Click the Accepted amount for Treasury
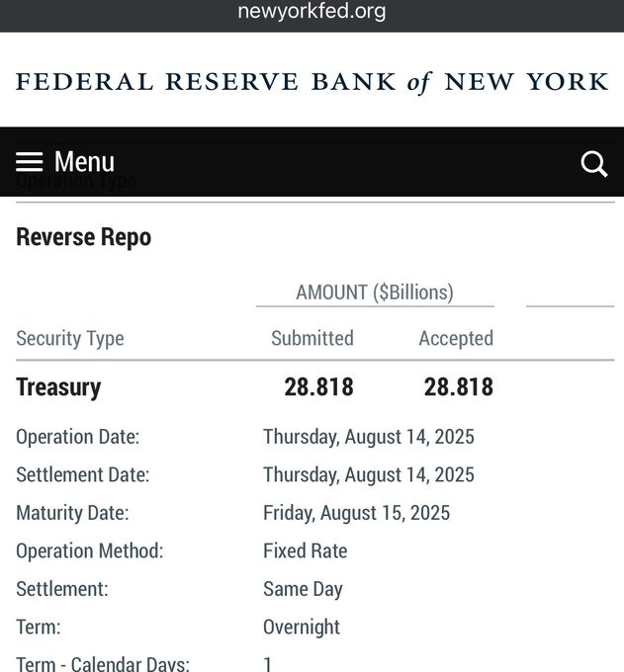 coord(458,387)
